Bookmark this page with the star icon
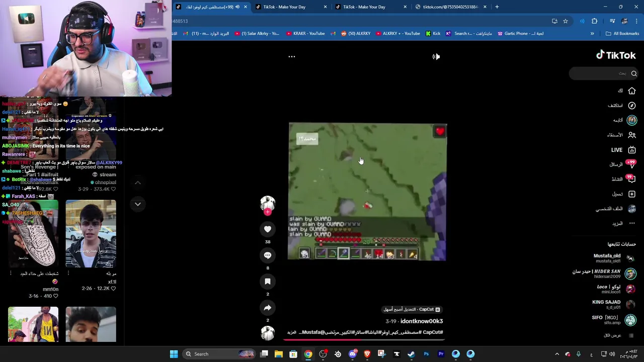The image size is (644, 362). click(x=566, y=21)
